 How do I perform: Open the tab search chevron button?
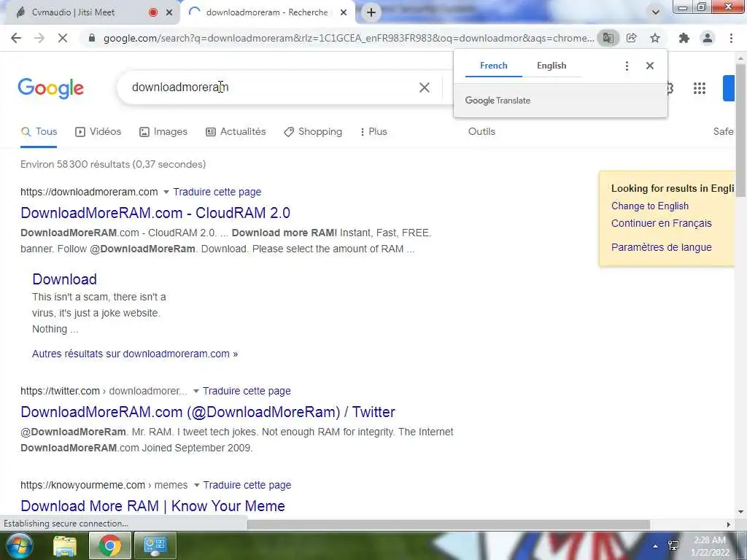(656, 12)
